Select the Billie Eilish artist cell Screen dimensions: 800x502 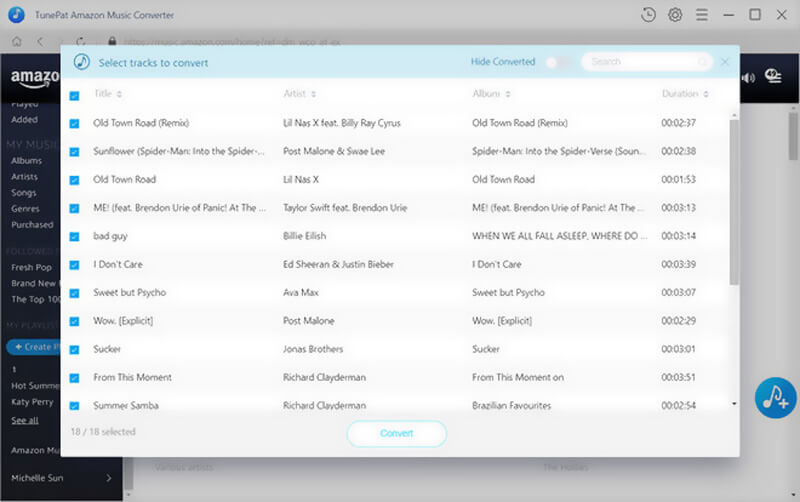[x=304, y=236]
